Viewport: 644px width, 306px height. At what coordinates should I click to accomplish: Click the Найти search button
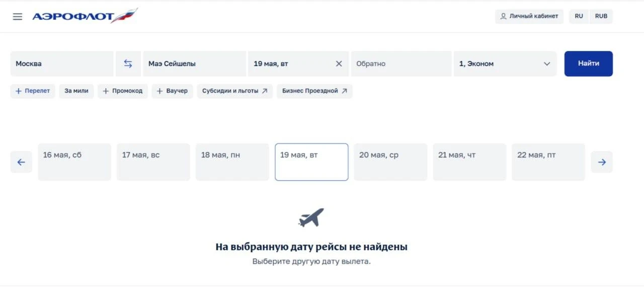pyautogui.click(x=589, y=64)
